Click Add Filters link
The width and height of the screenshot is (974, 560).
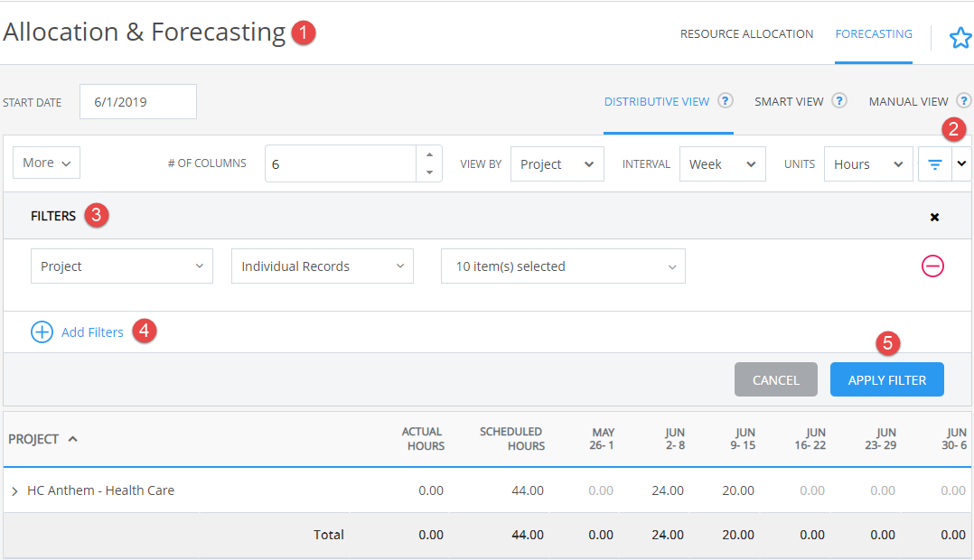pyautogui.click(x=92, y=332)
